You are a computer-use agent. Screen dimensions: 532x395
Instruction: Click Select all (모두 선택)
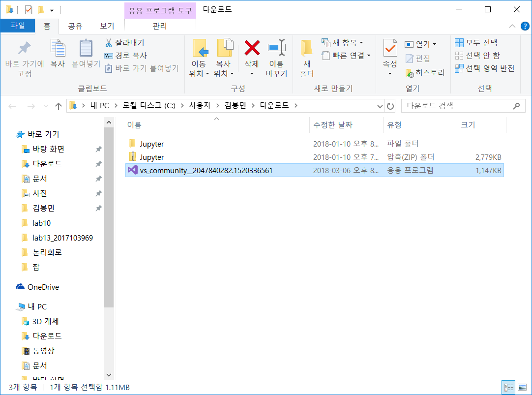point(476,43)
